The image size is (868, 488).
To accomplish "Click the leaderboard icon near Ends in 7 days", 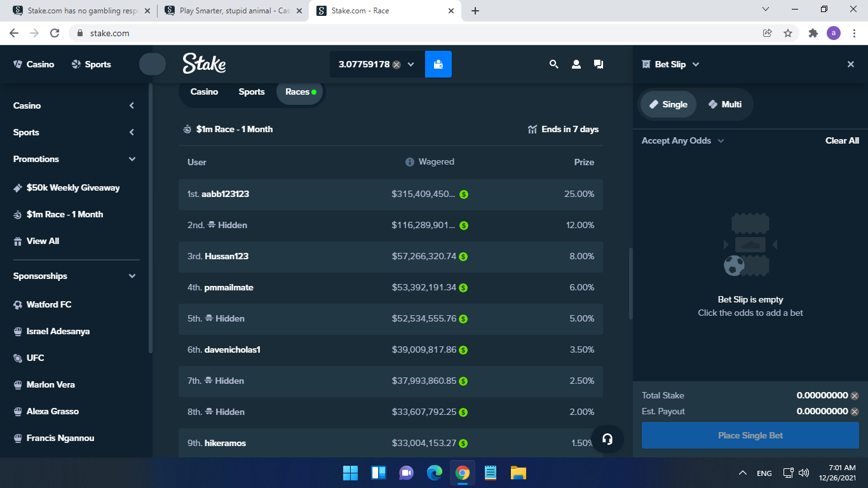I will [x=532, y=129].
